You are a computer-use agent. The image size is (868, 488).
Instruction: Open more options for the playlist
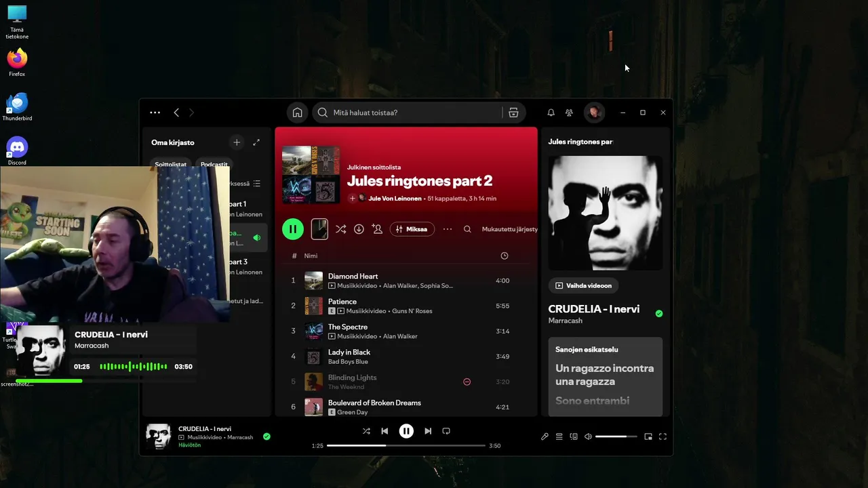pyautogui.click(x=448, y=229)
